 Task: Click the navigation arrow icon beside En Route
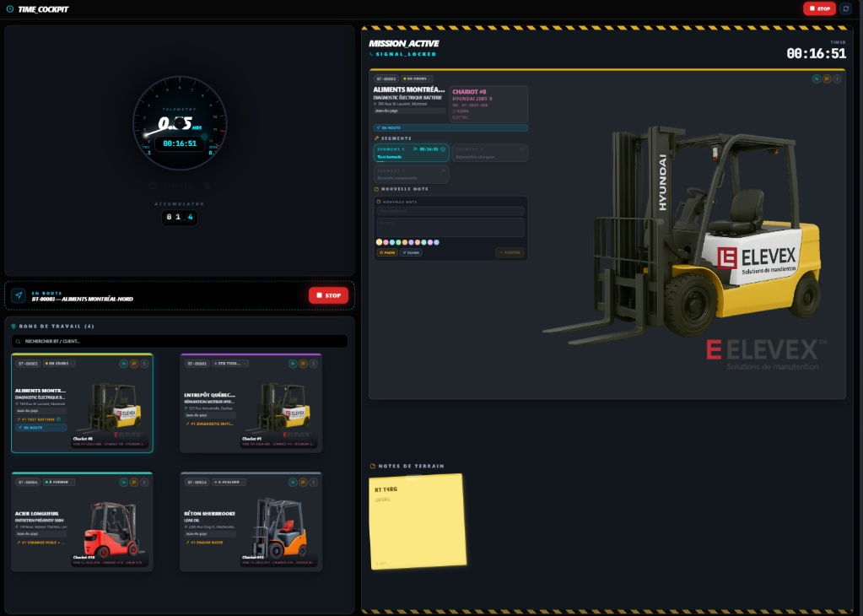tap(19, 295)
